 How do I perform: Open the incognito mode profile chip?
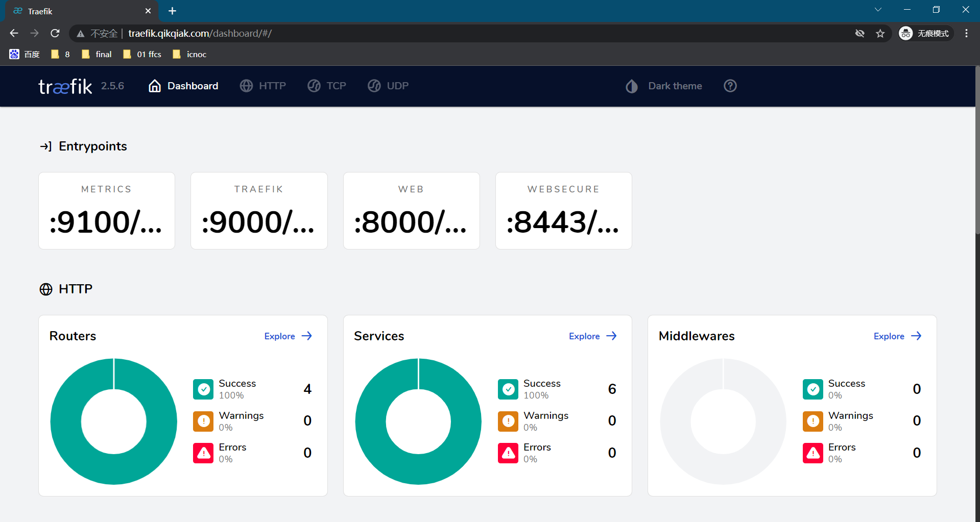pyautogui.click(x=925, y=33)
